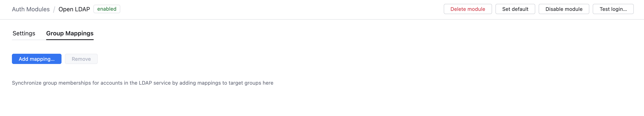Remove the selected group mapping
The height and width of the screenshot is (116, 644).
(81, 59)
